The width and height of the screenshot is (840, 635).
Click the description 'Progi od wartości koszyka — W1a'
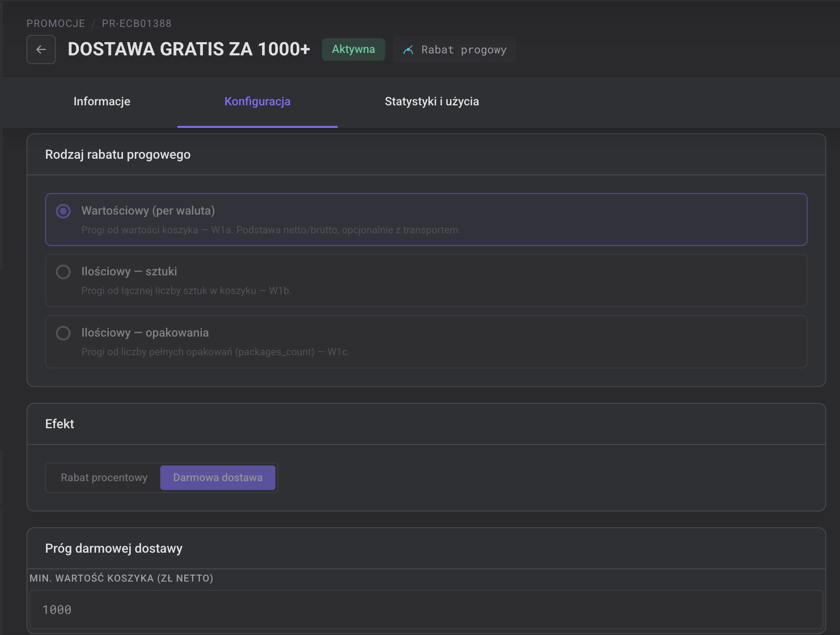(271, 230)
